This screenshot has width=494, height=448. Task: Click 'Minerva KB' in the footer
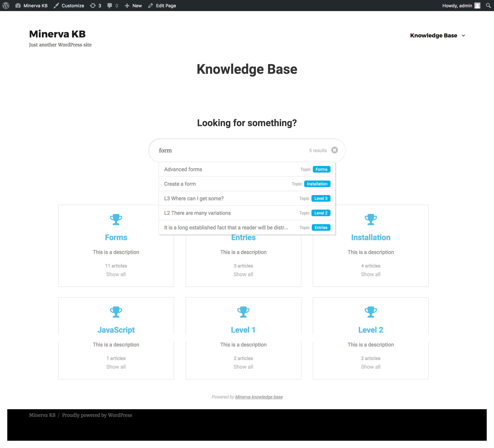pos(42,415)
